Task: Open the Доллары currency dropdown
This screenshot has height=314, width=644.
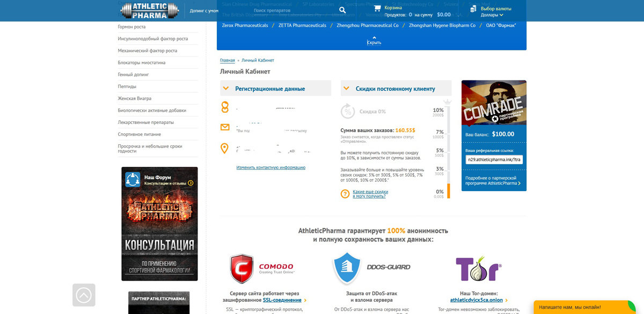Action: pos(492,15)
